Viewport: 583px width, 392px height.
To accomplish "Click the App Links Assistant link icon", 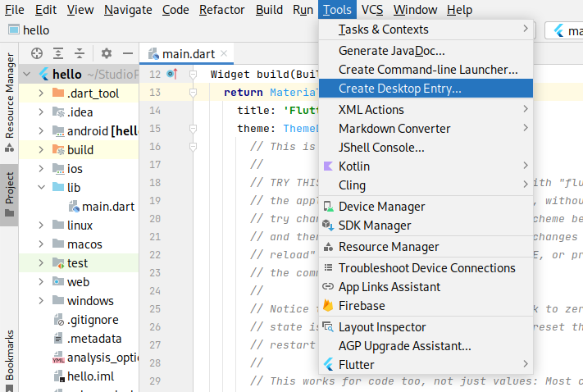I will [x=328, y=286].
